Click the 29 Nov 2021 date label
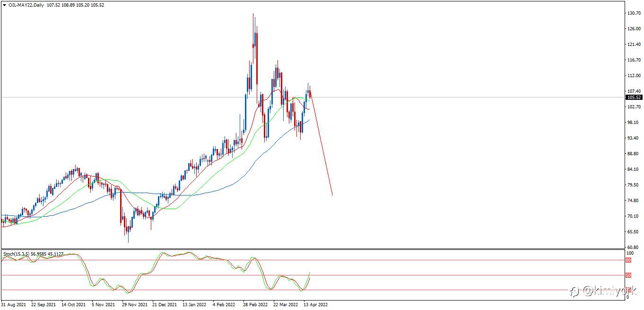644x310 pixels. [x=133, y=305]
